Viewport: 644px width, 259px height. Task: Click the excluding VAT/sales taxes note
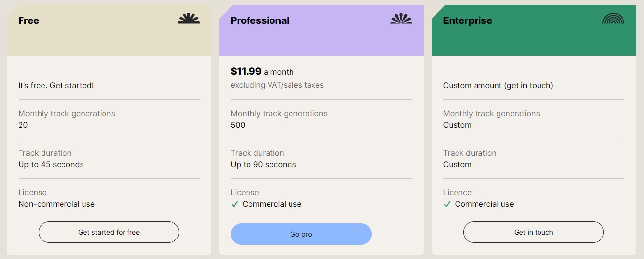click(x=277, y=85)
